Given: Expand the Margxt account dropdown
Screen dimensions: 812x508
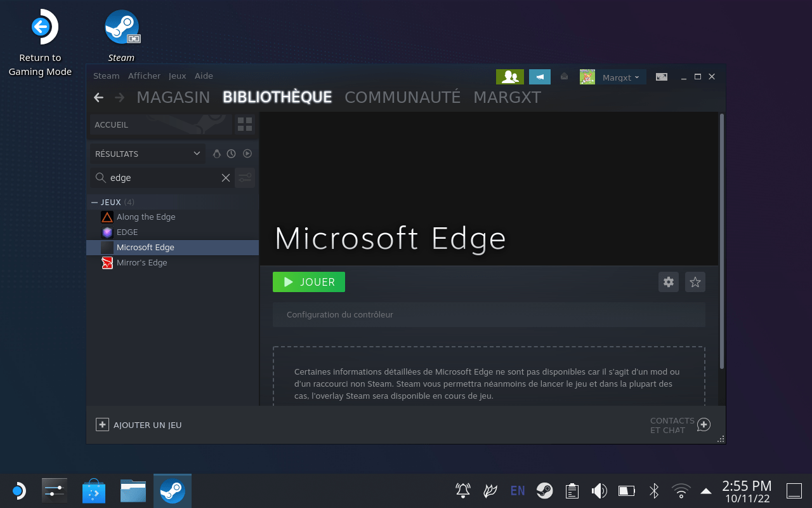Looking at the screenshot, I should [x=620, y=77].
